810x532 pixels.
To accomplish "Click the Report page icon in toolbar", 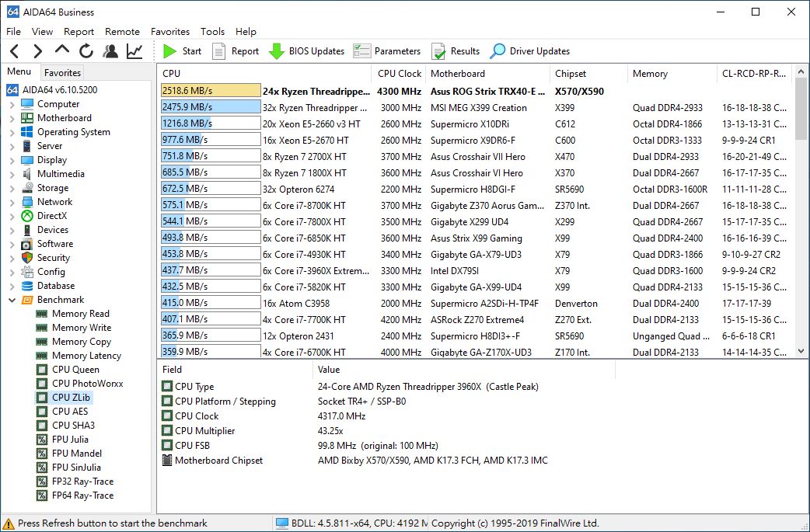I will [219, 51].
